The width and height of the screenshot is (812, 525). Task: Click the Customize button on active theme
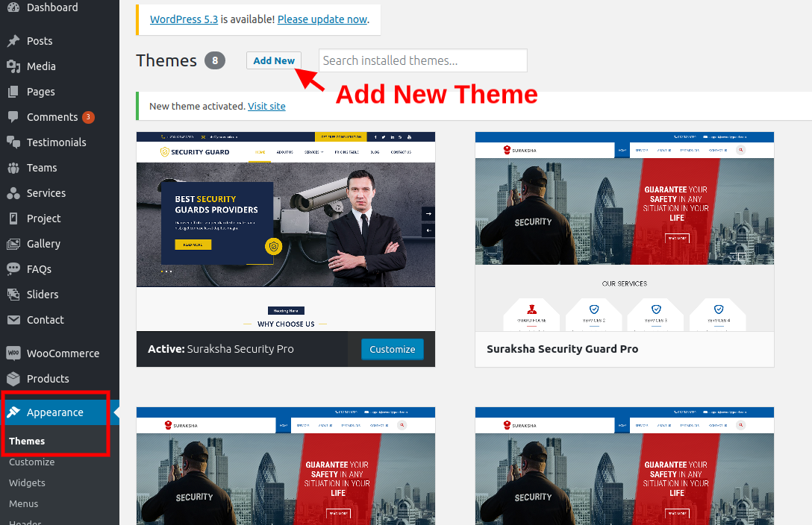(392, 349)
